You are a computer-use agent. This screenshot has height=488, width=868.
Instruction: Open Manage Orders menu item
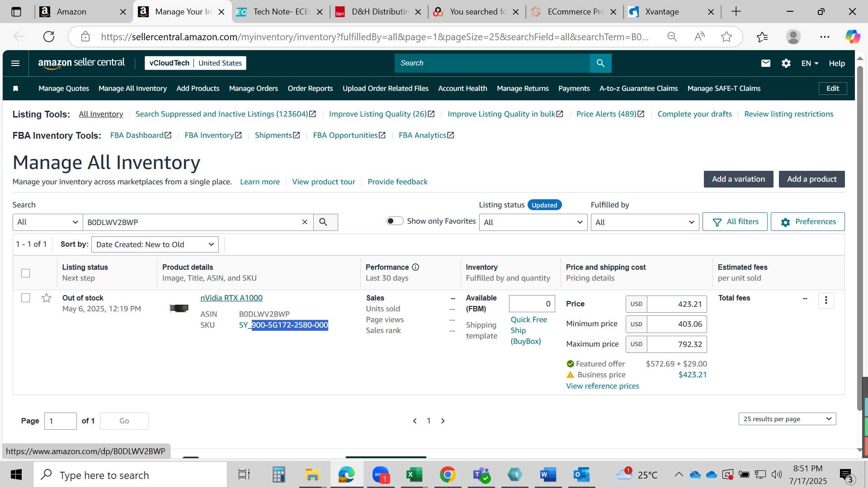point(253,89)
